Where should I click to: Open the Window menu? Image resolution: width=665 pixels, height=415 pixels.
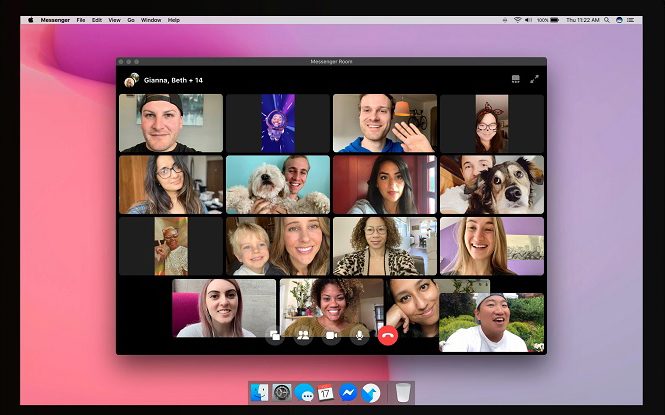[151, 20]
